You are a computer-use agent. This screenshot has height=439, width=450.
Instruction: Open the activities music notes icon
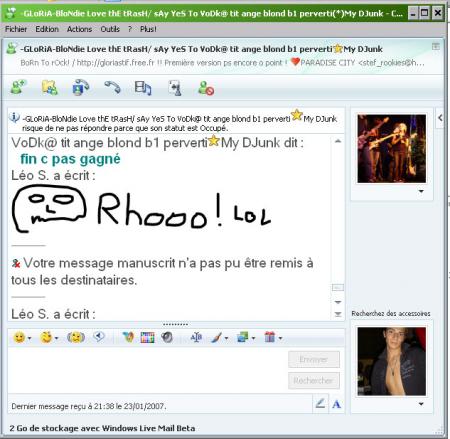pyautogui.click(x=143, y=88)
